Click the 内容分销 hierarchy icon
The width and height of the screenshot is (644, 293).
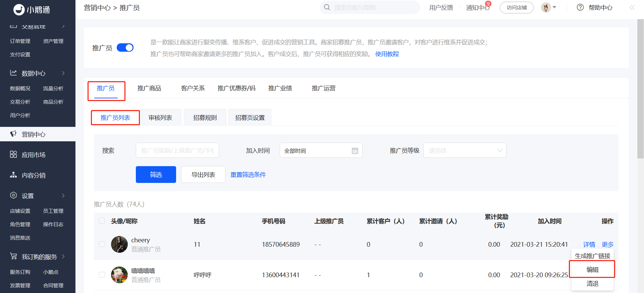tap(13, 175)
